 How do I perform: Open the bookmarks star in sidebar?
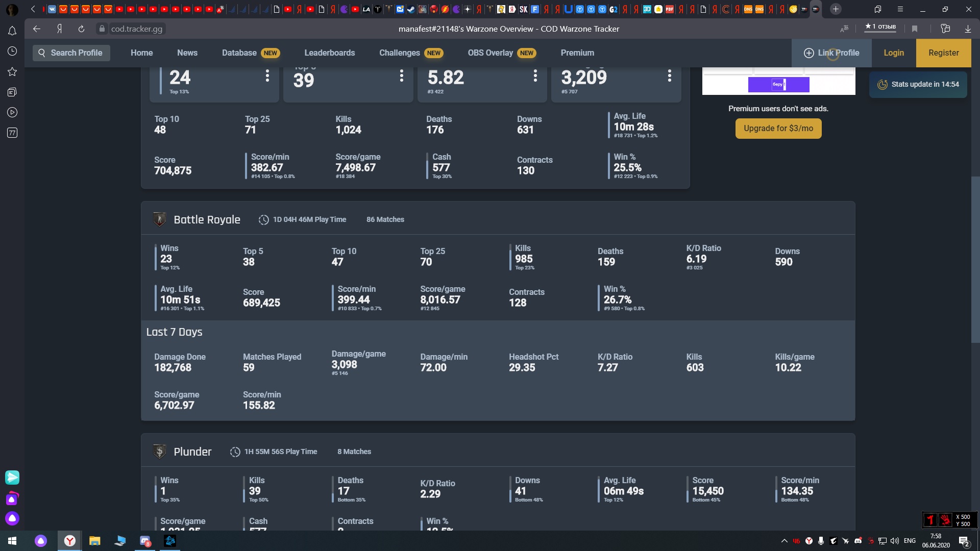[x=12, y=71]
